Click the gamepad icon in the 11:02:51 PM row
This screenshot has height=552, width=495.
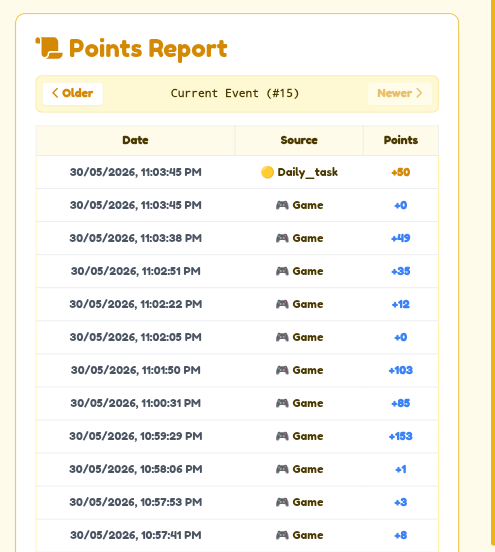282,271
